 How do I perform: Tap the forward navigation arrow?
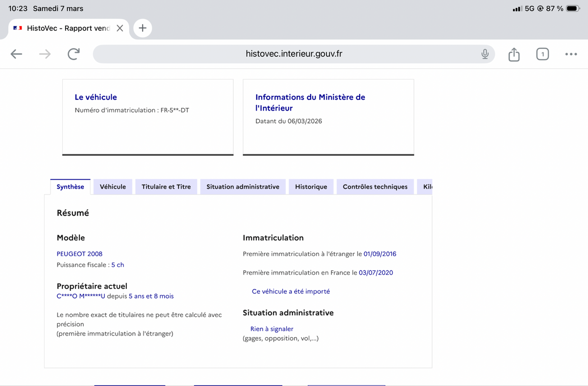[x=45, y=54]
